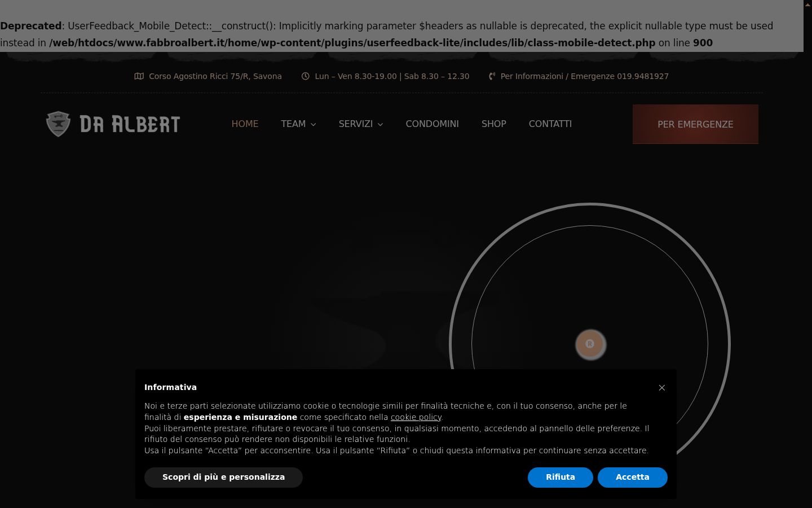Click the address Corso Agostino Ricci 75/R, Savona
This screenshot has width=812, height=508.
click(x=215, y=76)
